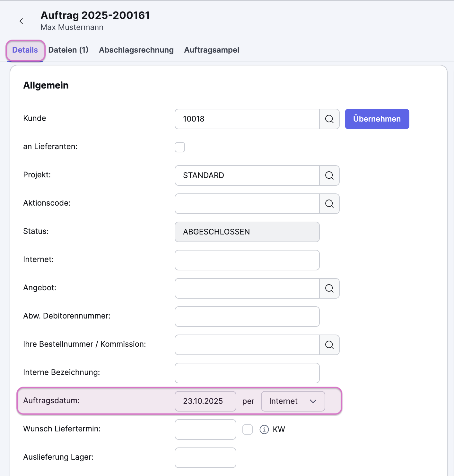Click Bestellnummer / Kommission search icon
The image size is (454, 476).
tap(329, 345)
